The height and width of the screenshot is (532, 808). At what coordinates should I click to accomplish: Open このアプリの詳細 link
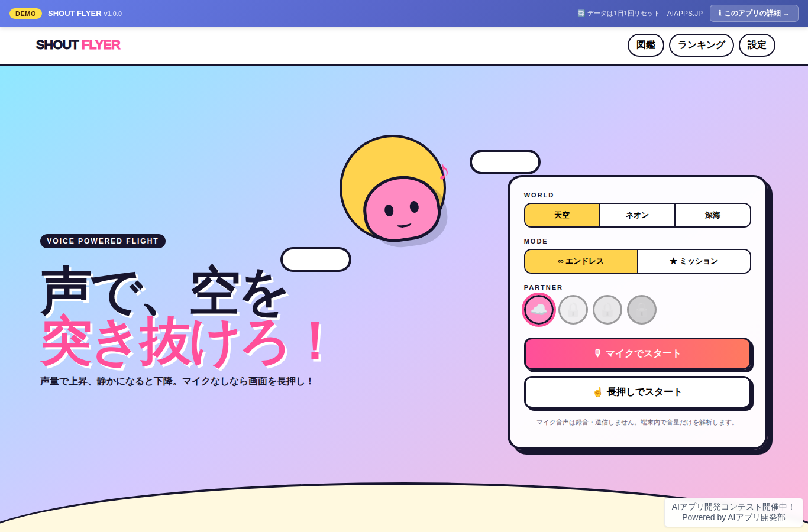754,13
